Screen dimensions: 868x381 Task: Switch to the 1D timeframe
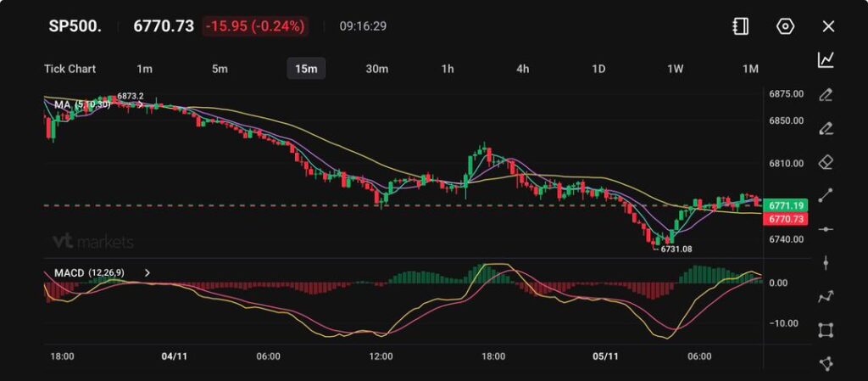tap(598, 69)
